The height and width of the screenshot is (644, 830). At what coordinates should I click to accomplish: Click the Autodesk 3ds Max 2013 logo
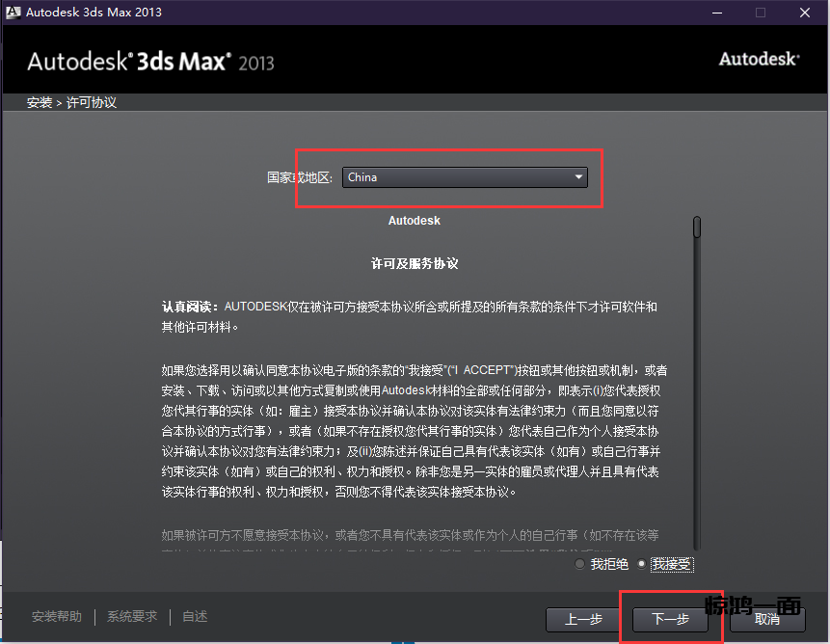click(150, 63)
